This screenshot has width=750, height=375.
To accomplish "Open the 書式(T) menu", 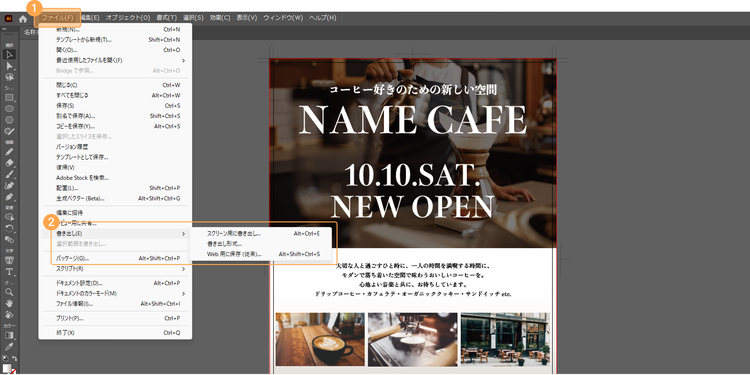I will [x=166, y=18].
